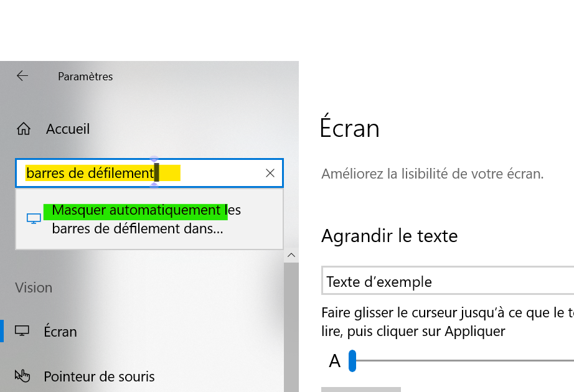Viewport: 574px width, 392px height.
Task: Click the Paramètres window title
Action: [x=85, y=77]
